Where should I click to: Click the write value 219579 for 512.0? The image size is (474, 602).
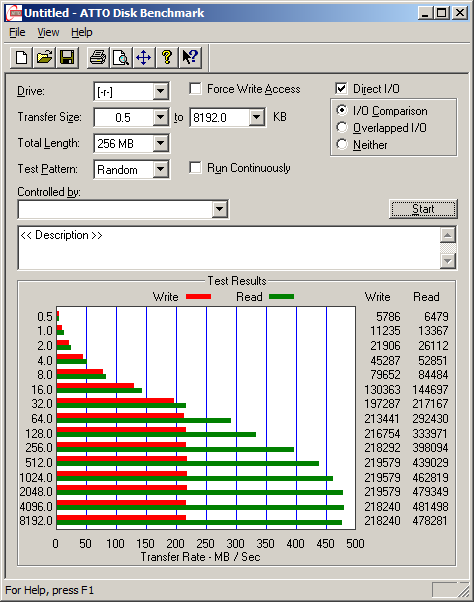382,462
